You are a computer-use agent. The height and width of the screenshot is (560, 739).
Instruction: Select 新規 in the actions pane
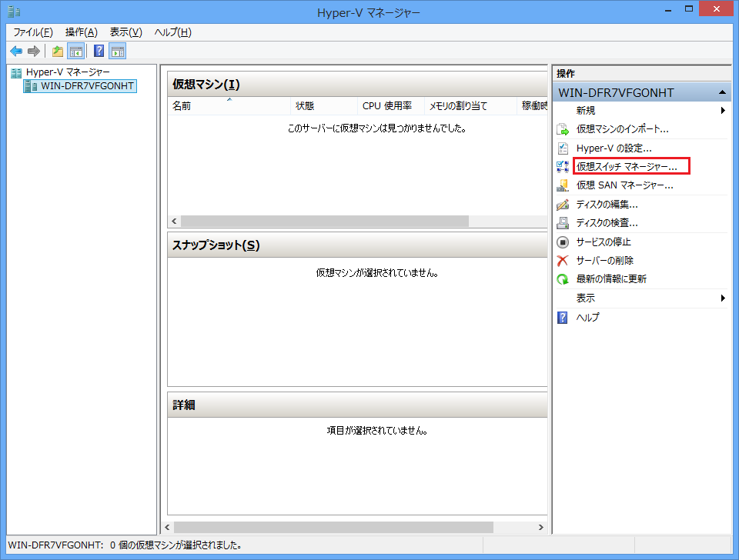(586, 111)
